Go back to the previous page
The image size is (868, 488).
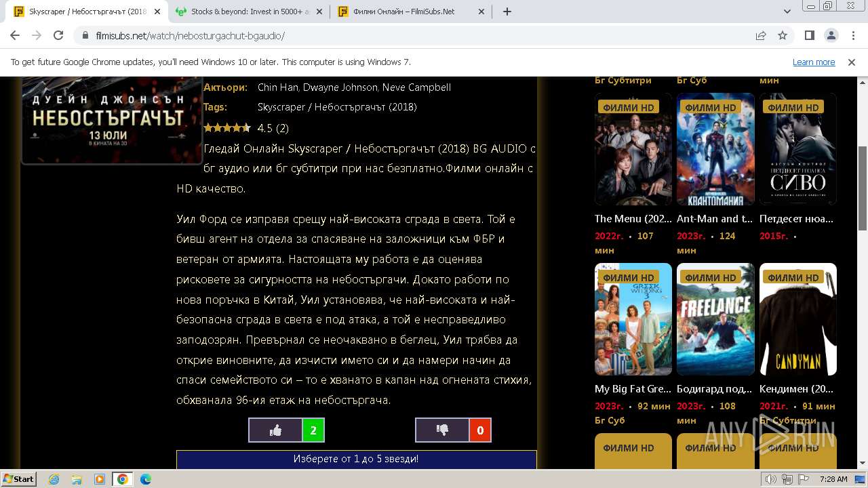(x=15, y=35)
